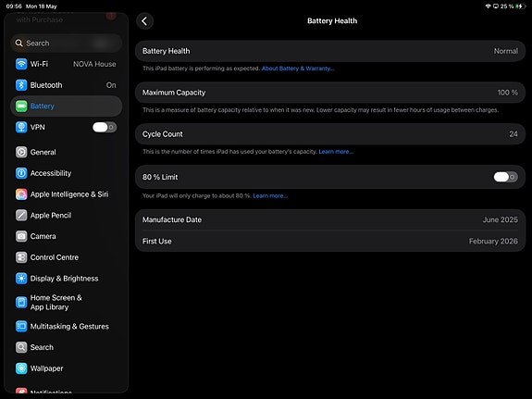The width and height of the screenshot is (532, 399).
Task: Open General settings gear icon
Action: pyautogui.click(x=21, y=152)
